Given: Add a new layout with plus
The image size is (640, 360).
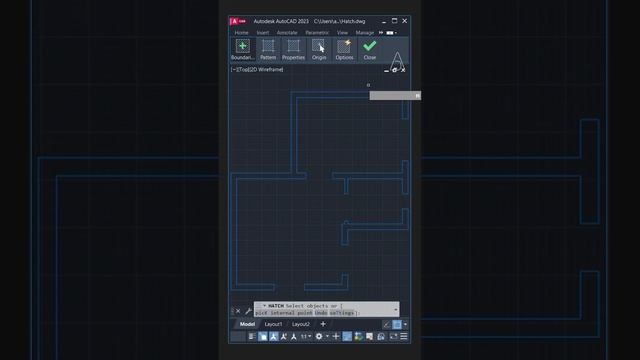Looking at the screenshot, I should [x=323, y=324].
